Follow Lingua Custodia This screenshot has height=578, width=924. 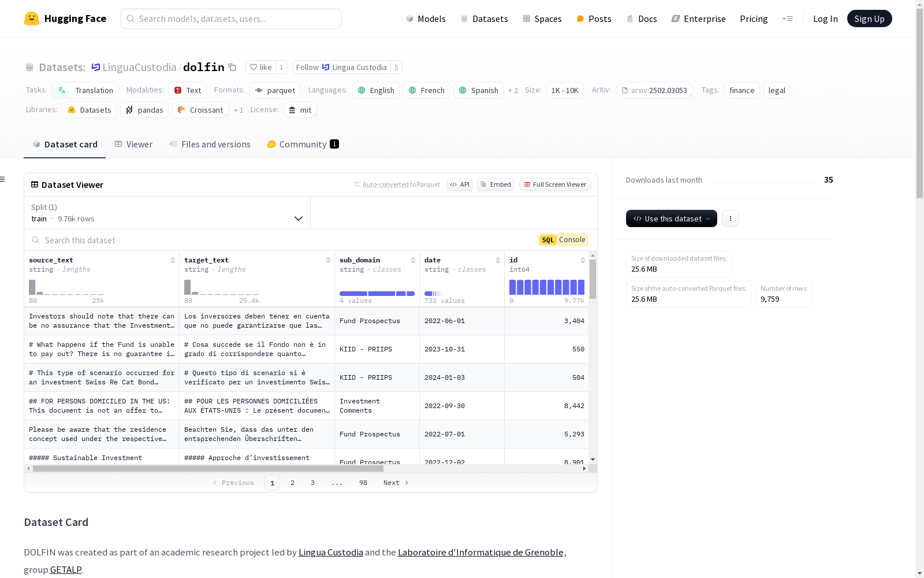coord(341,67)
